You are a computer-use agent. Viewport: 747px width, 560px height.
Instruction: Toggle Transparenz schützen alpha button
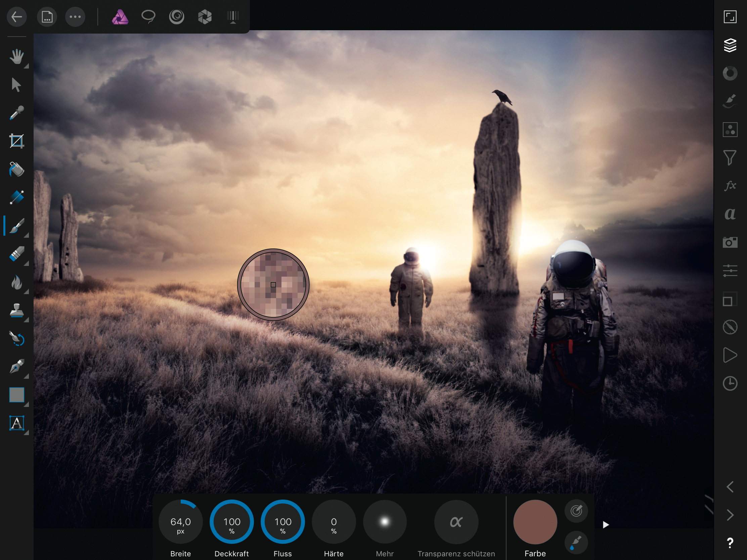tap(456, 522)
